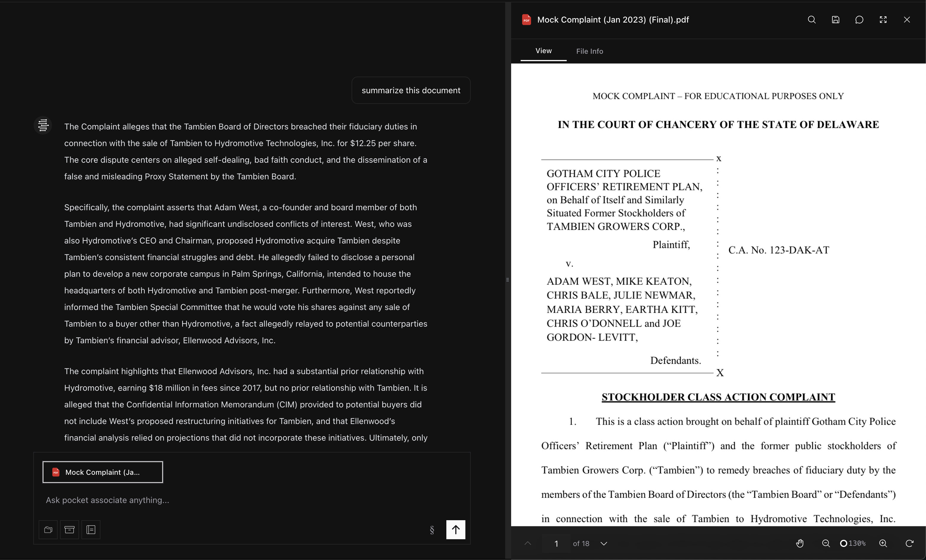
Task: Click the document panel icon
Action: click(x=91, y=530)
